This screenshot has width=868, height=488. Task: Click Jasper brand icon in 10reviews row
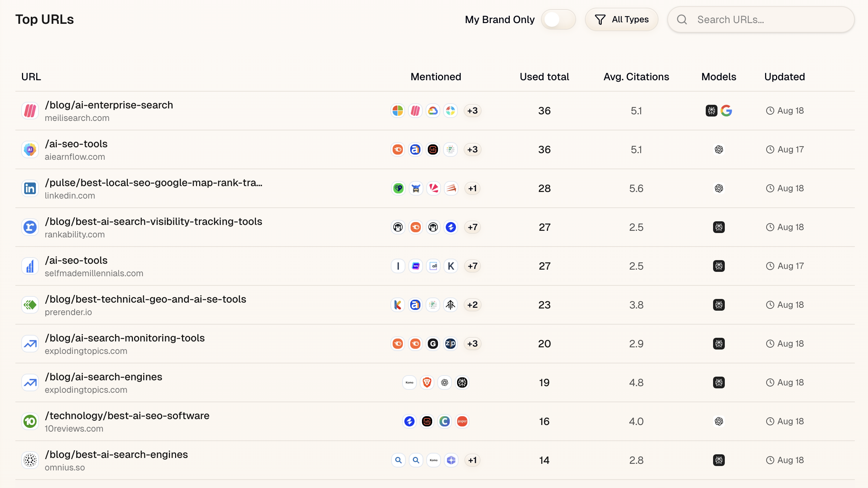(462, 421)
